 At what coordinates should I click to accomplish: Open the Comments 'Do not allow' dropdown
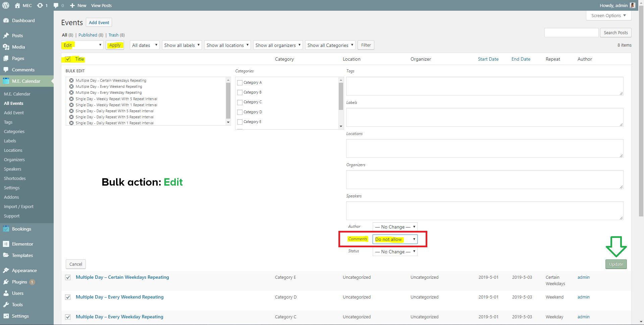395,239
